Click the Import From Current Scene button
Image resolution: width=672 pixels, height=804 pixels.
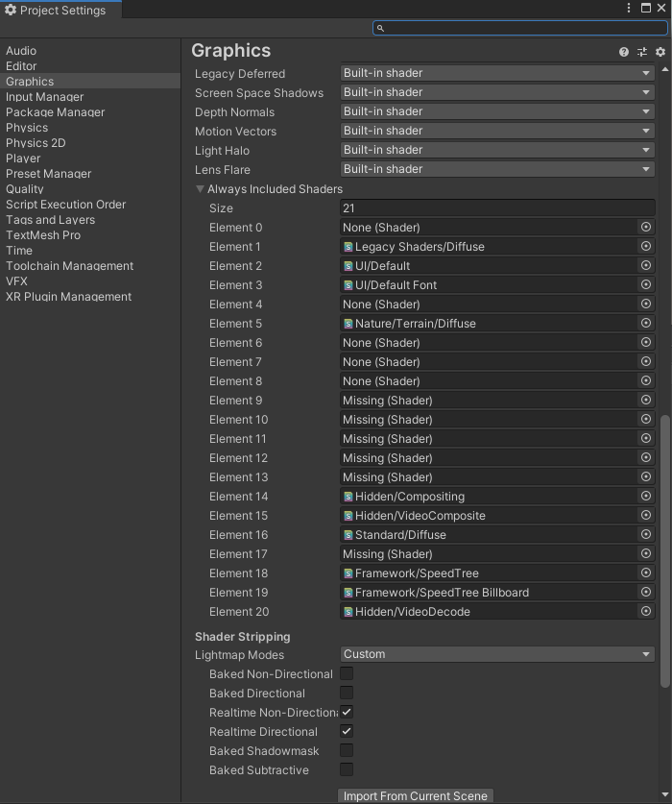click(x=415, y=795)
